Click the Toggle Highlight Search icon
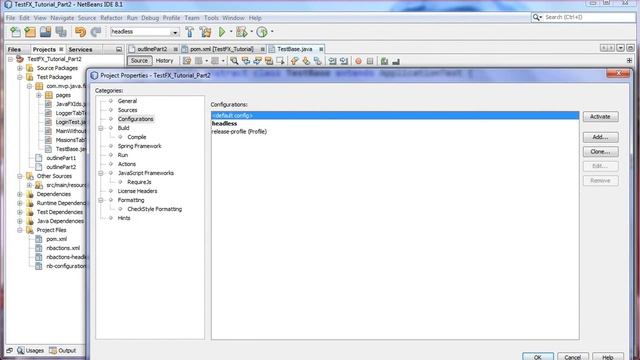The height and width of the screenshot is (360, 640). pos(269,61)
